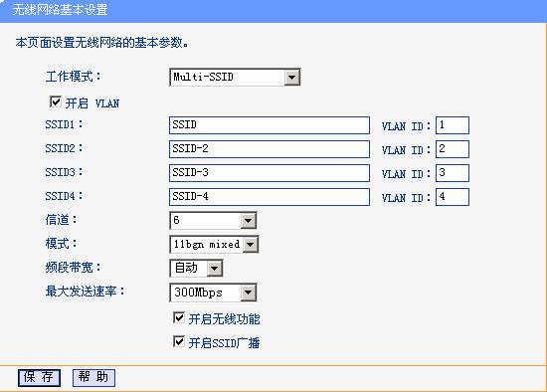
Task: Click the arrow icon of 300Mbps selector
Action: [248, 293]
